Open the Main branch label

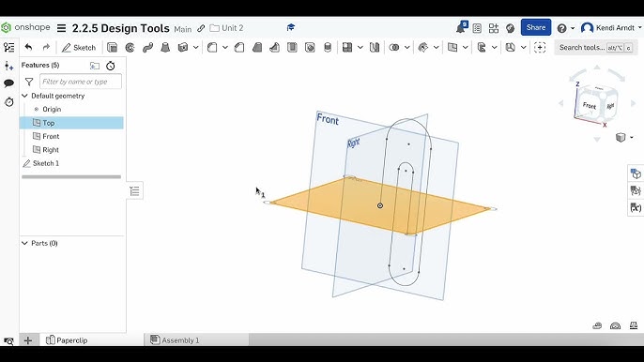183,29
